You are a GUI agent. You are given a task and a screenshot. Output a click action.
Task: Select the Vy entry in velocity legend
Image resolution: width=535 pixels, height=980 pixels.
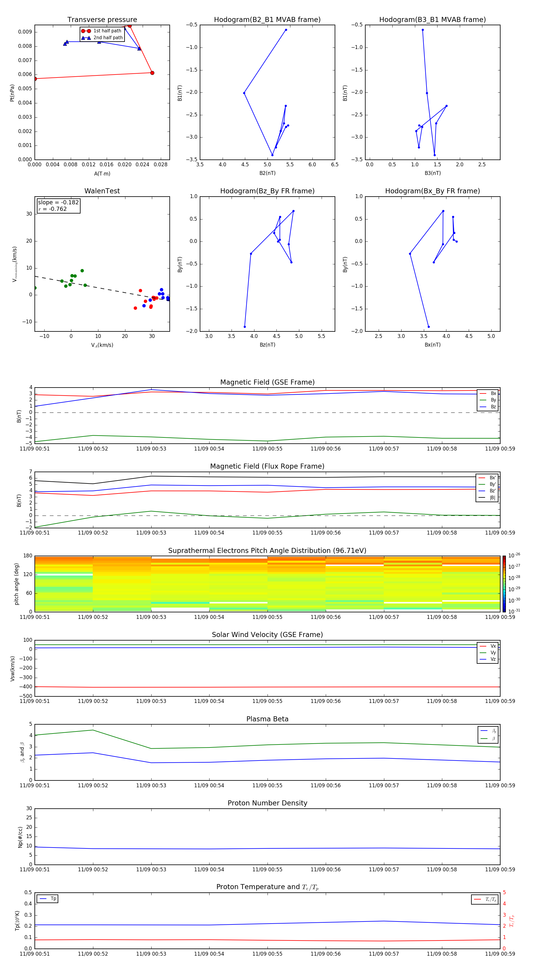pos(488,652)
